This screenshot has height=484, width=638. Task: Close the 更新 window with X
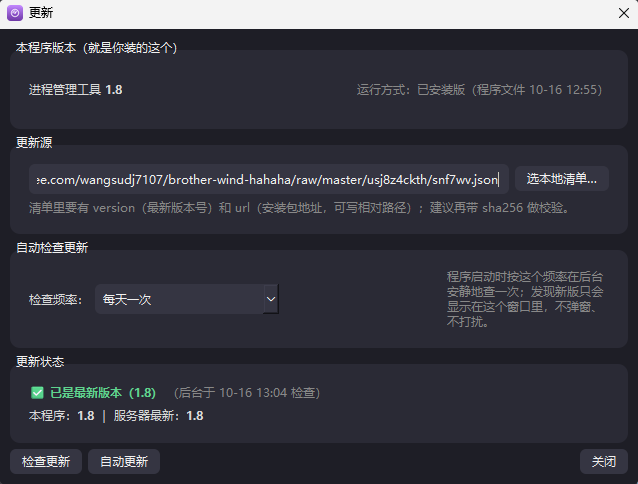tap(623, 13)
